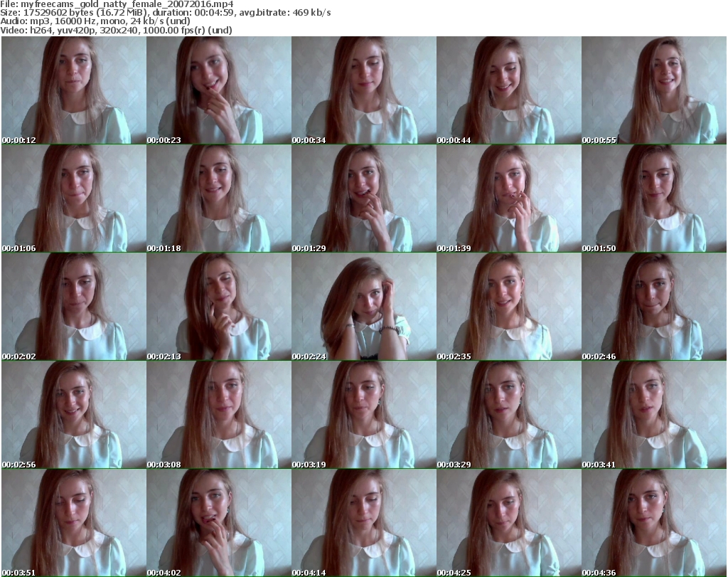Open the frame at 00:00:34
Image resolution: width=728 pixels, height=577 pixels.
(364, 90)
